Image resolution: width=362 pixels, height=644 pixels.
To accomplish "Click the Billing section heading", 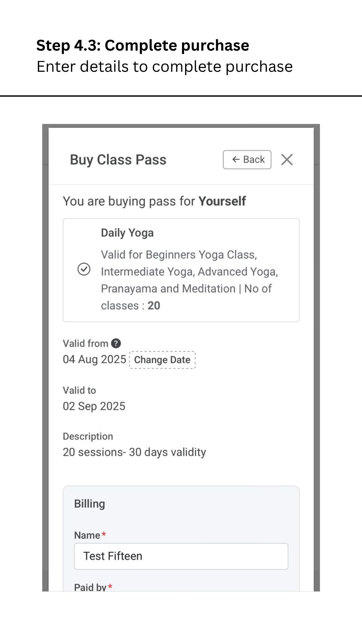I will click(x=89, y=504).
